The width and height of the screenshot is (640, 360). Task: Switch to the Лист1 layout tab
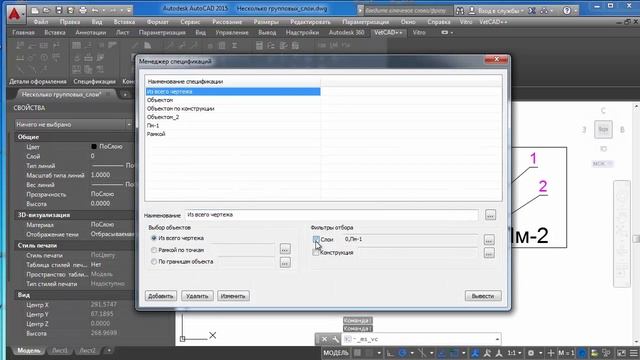(60, 351)
